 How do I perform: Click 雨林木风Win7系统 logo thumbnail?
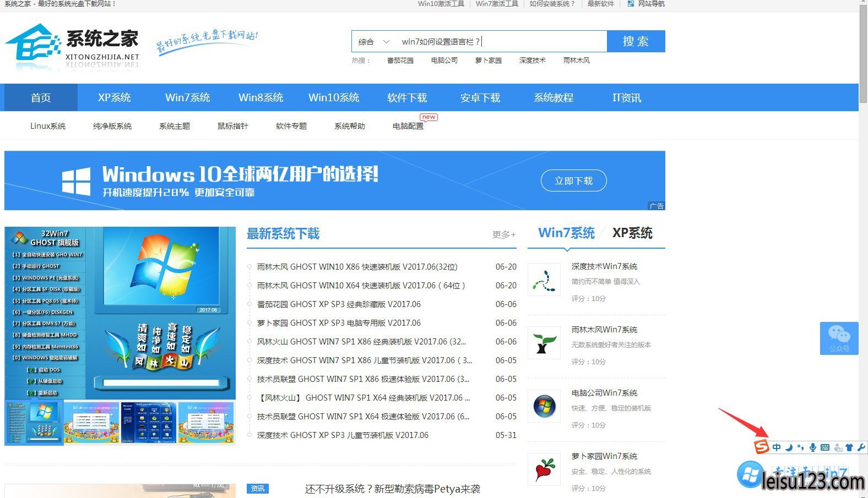click(x=544, y=342)
